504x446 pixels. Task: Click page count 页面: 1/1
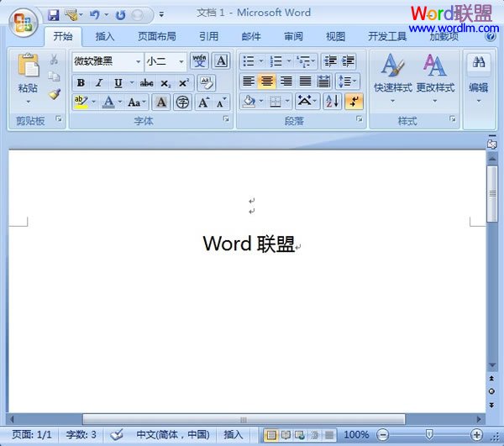coord(32,435)
